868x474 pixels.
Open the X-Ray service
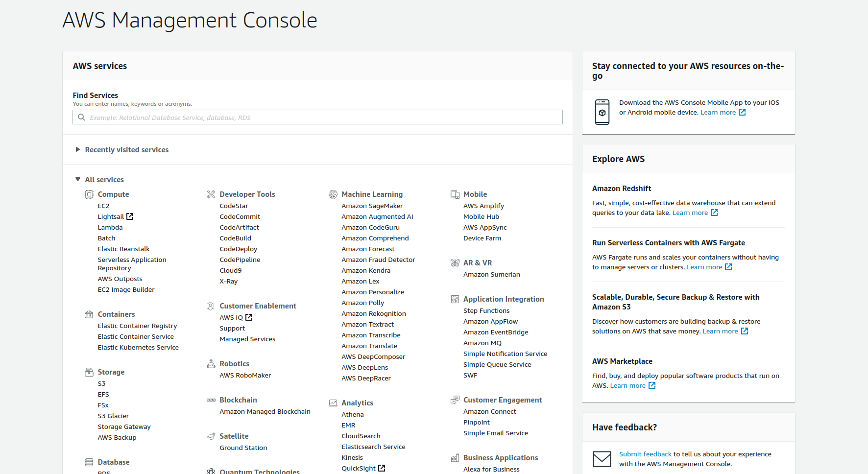tap(228, 282)
